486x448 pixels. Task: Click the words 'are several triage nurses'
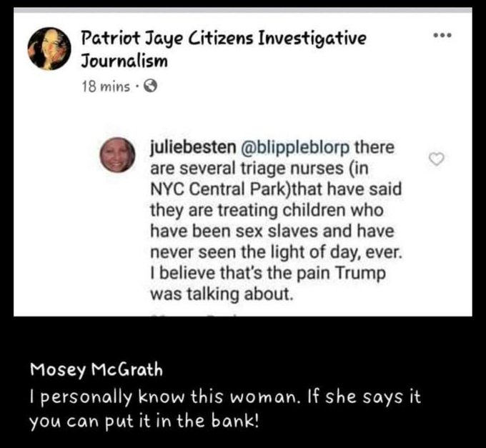click(247, 169)
